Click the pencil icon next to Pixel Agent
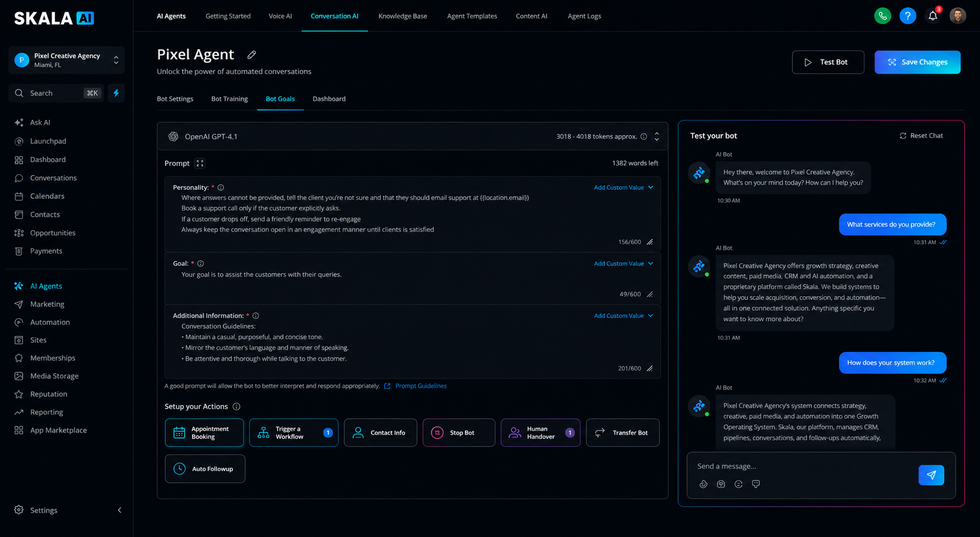 [252, 55]
